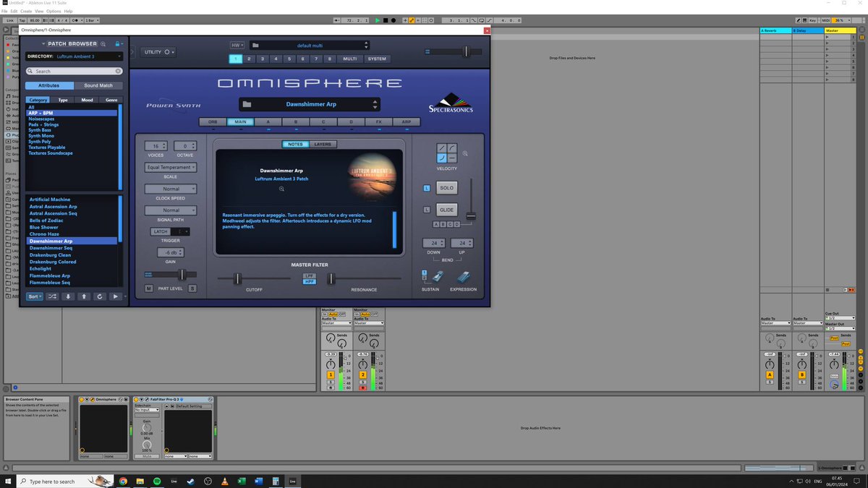Click the MULTI button
Viewport: 868px width, 488px height.
click(x=349, y=59)
